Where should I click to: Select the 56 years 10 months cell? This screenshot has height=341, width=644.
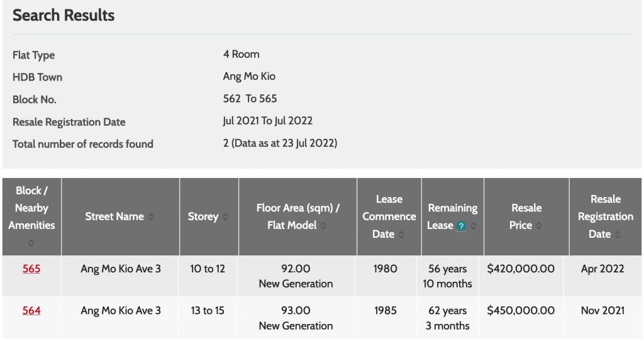click(447, 276)
